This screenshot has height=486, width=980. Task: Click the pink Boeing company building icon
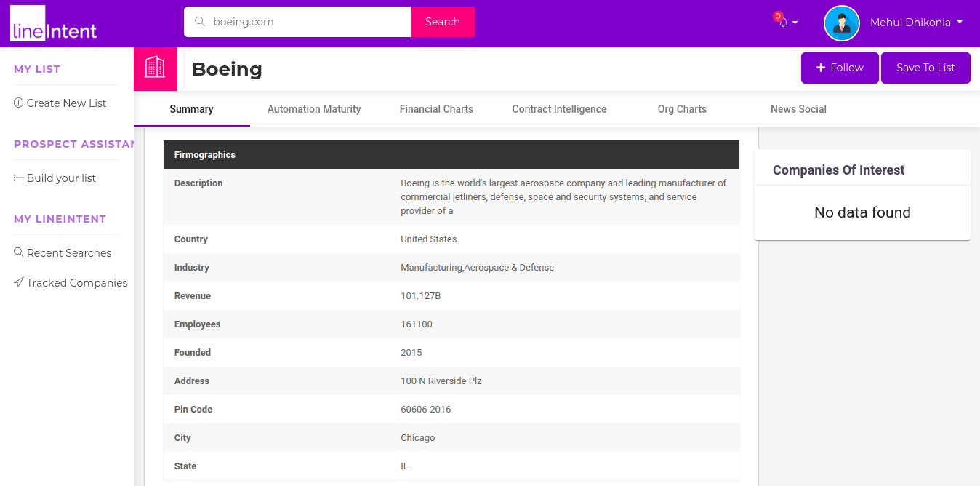[x=156, y=69]
